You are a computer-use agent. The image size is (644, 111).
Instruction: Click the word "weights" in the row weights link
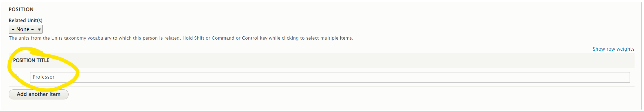(625, 49)
